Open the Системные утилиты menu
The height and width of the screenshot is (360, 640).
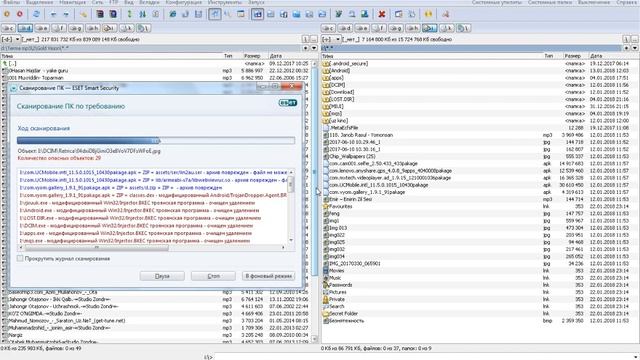pos(497,2)
